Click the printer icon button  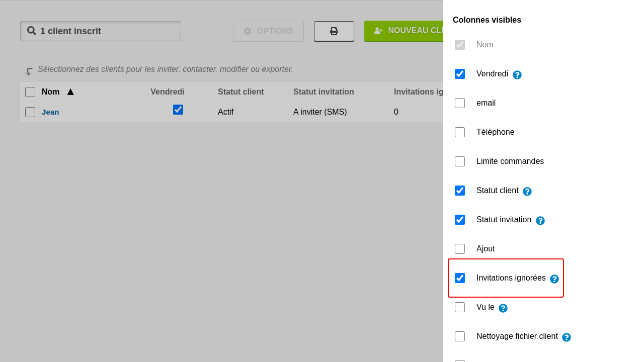tap(334, 31)
